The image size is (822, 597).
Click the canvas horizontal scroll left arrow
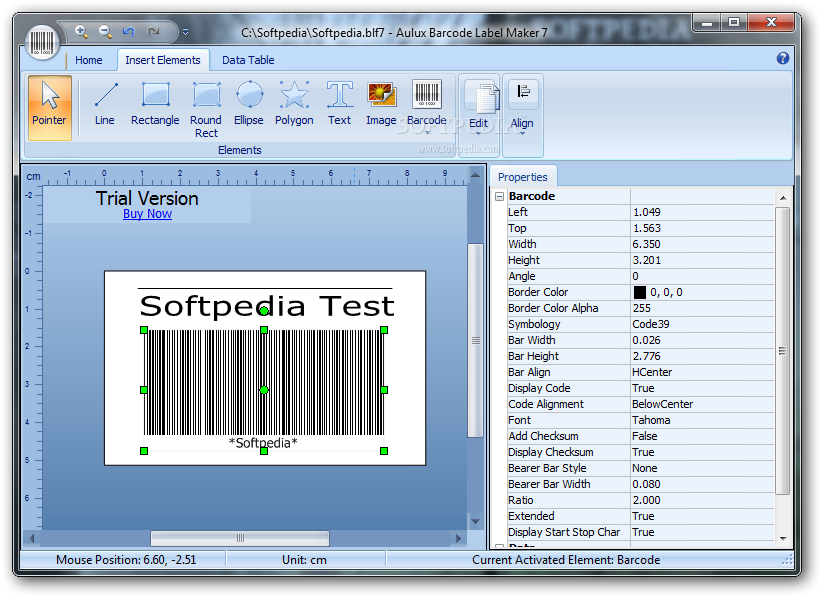pyautogui.click(x=32, y=538)
